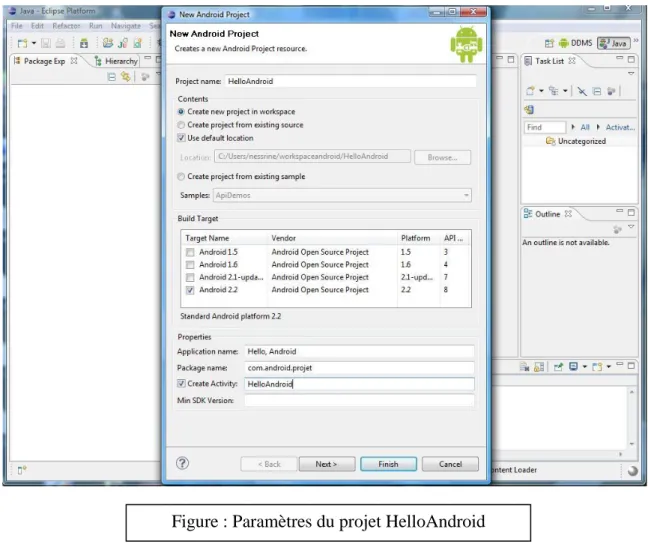
Task: Open the Android SDK and AVD Manager icon
Action: click(x=84, y=43)
